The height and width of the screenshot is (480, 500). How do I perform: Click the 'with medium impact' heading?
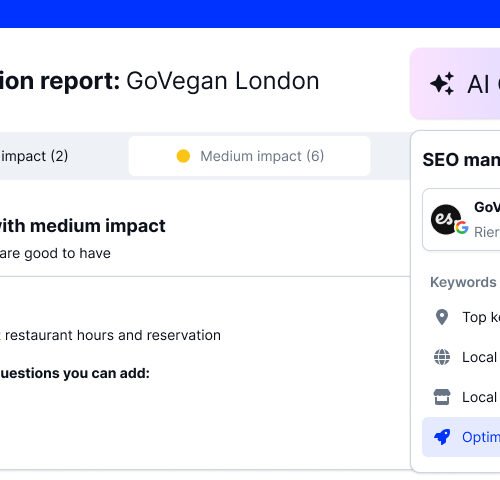82,226
